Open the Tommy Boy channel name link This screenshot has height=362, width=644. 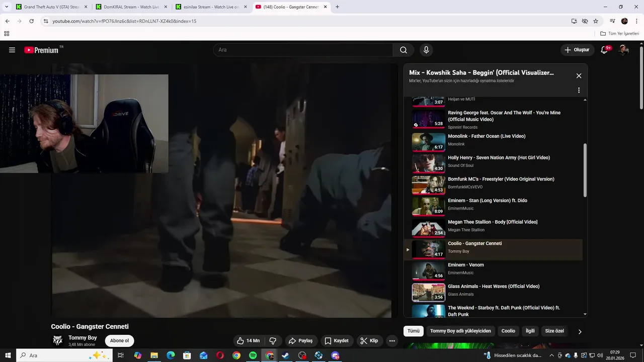click(x=83, y=338)
